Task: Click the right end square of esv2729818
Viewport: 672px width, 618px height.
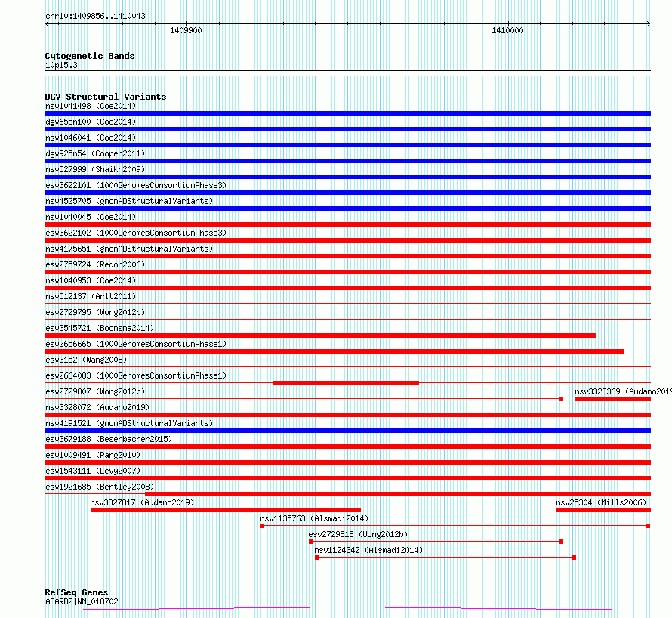Action: (562, 542)
